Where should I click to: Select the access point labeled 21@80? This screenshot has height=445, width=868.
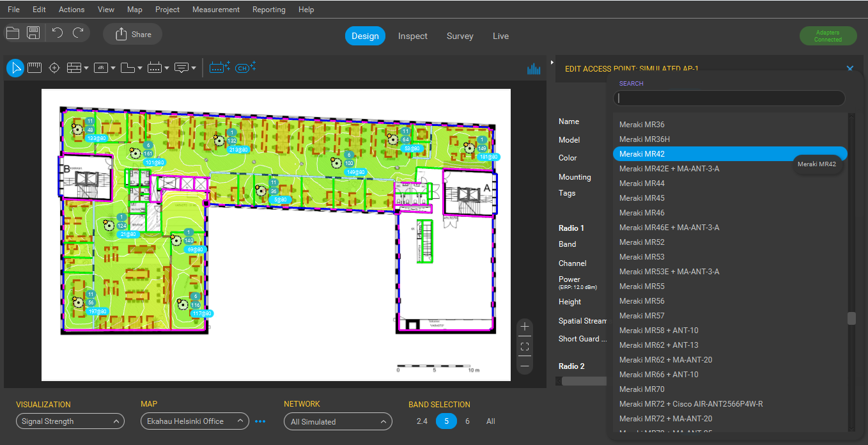point(109,225)
